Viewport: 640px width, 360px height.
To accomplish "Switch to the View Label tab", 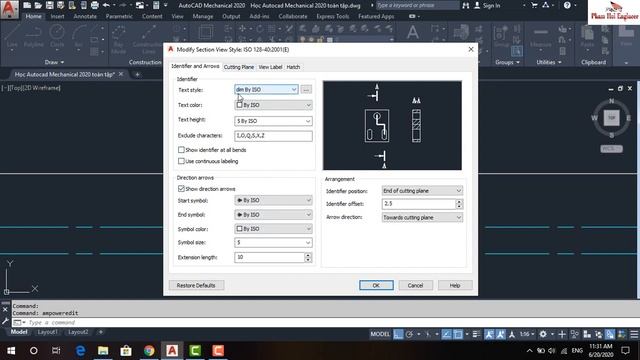I will click(x=270, y=67).
